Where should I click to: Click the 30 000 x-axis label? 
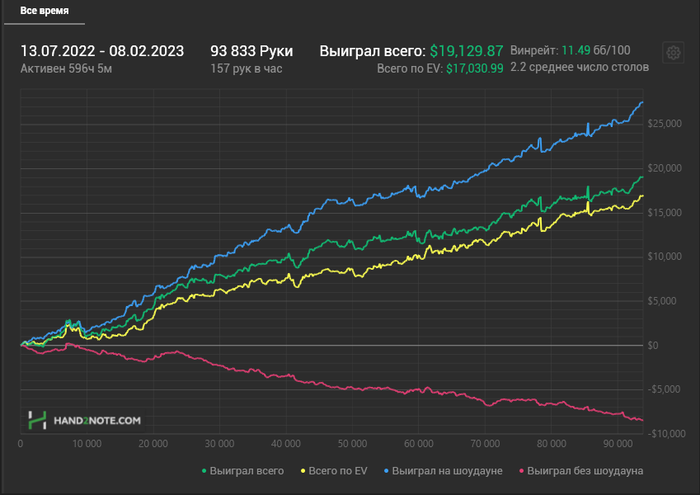coord(219,444)
